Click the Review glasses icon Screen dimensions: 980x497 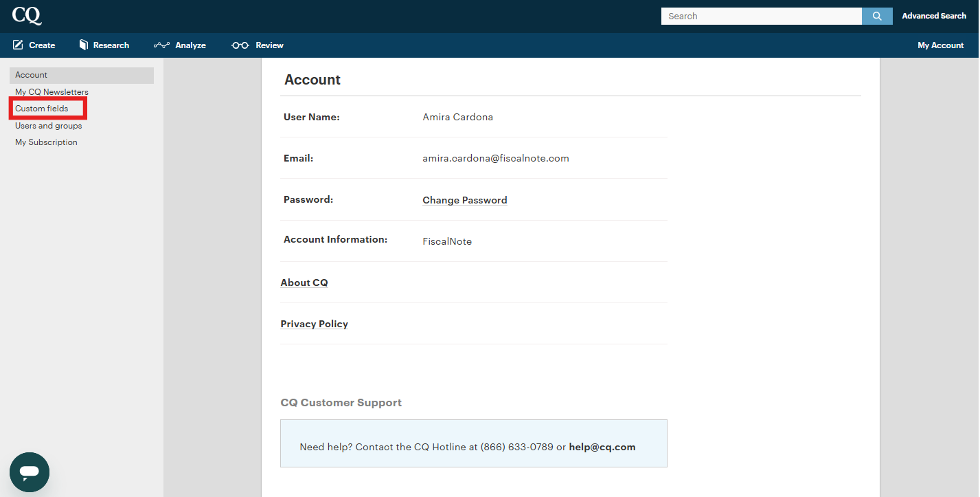click(x=240, y=45)
